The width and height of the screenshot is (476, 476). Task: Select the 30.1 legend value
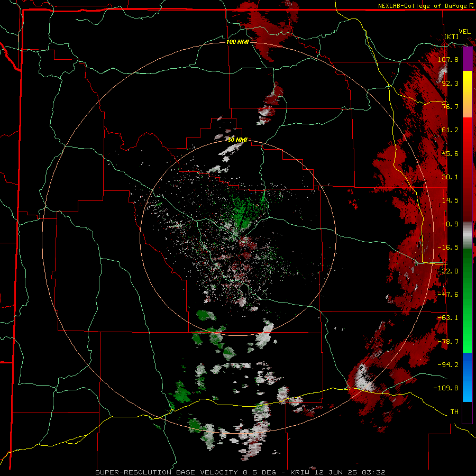point(450,177)
